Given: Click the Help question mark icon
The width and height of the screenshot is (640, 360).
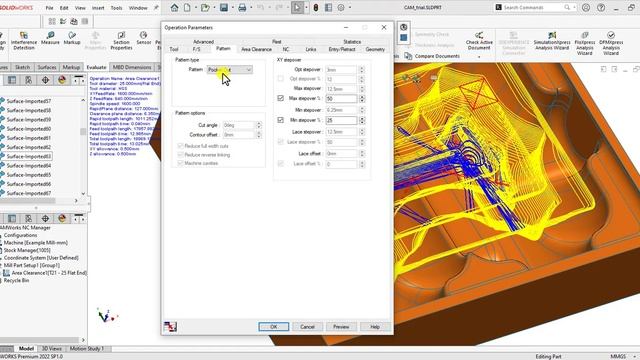Looking at the screenshot, I should (601, 7).
